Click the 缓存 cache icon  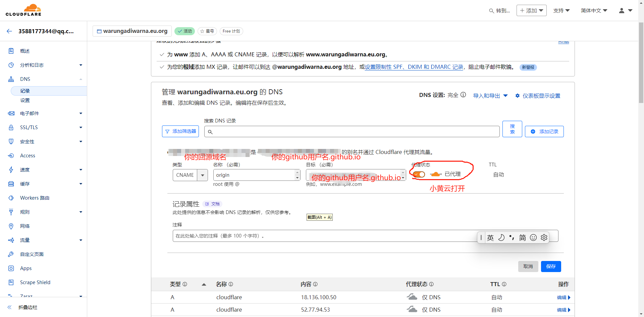click(11, 184)
